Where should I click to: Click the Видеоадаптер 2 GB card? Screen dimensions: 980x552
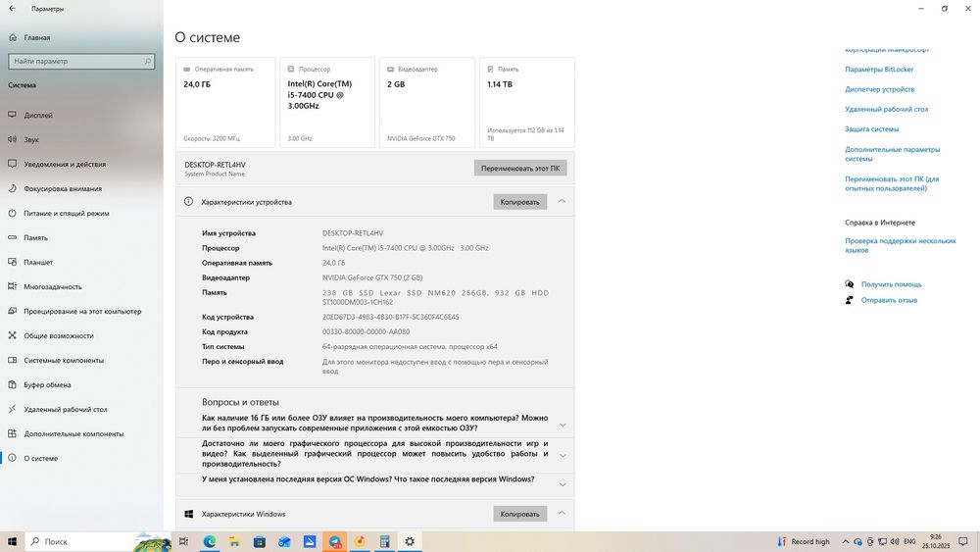(427, 103)
